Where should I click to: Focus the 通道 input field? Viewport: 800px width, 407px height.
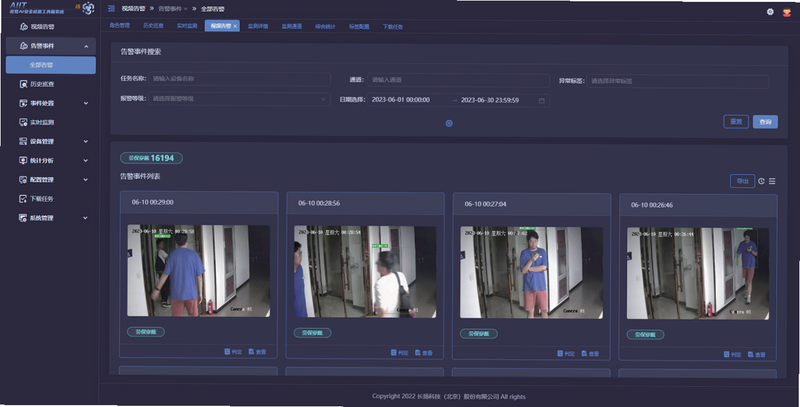pos(458,80)
